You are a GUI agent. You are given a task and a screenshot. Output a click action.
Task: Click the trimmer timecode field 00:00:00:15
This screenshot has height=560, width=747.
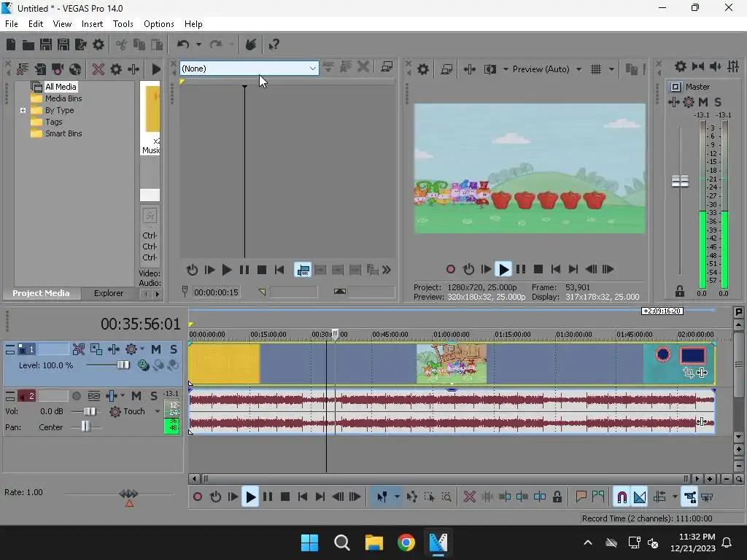(216, 292)
